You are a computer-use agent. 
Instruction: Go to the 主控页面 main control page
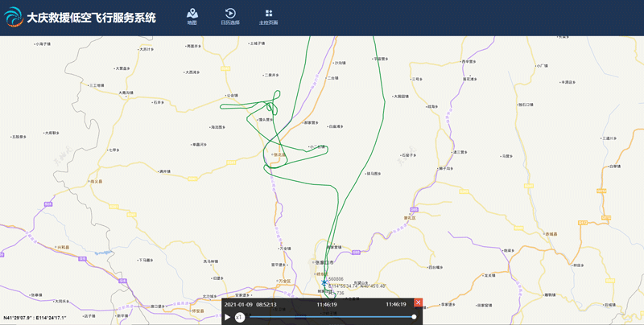click(x=269, y=15)
